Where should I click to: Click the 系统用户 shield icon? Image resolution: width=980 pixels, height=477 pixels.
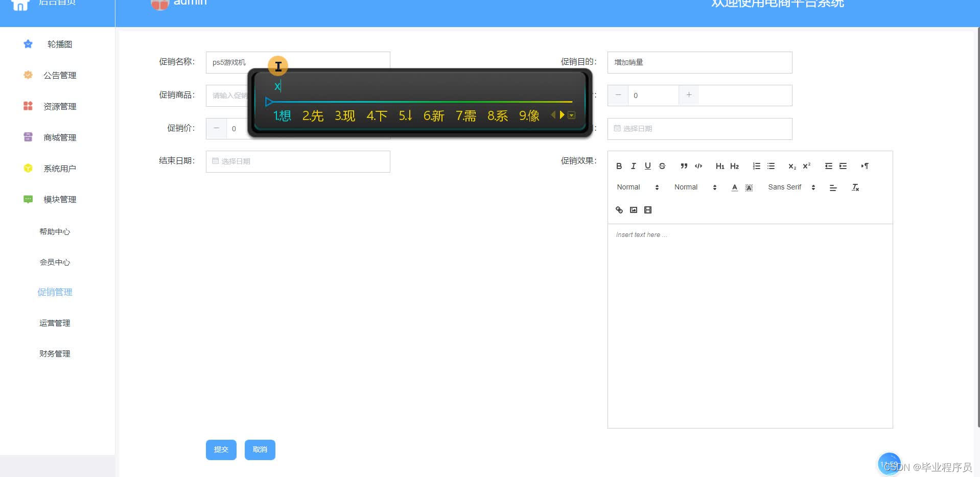pos(28,168)
